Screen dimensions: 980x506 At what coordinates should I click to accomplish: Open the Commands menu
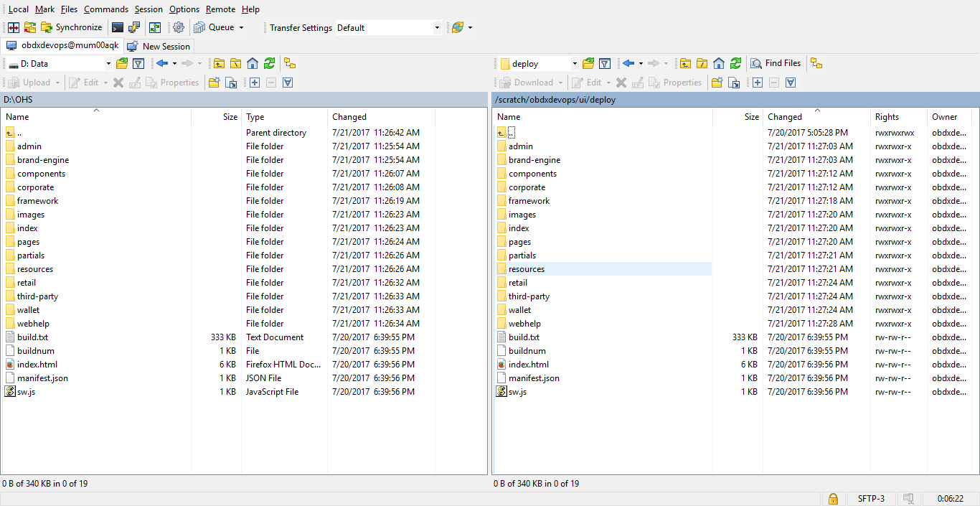105,9
